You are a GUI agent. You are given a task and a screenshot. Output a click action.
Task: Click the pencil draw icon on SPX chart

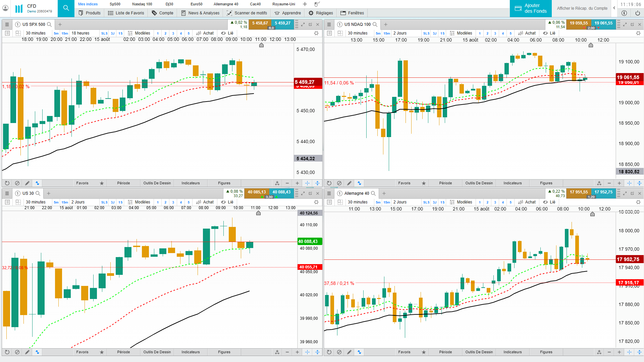click(27, 183)
